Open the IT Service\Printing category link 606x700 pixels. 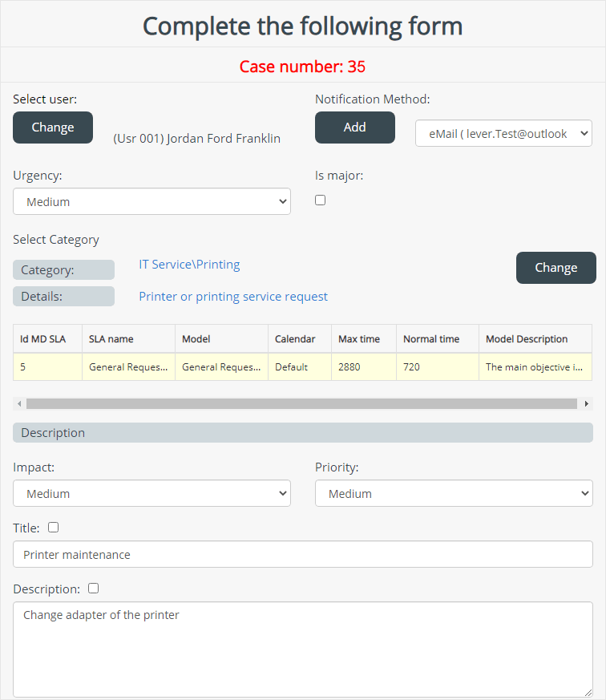(x=189, y=265)
